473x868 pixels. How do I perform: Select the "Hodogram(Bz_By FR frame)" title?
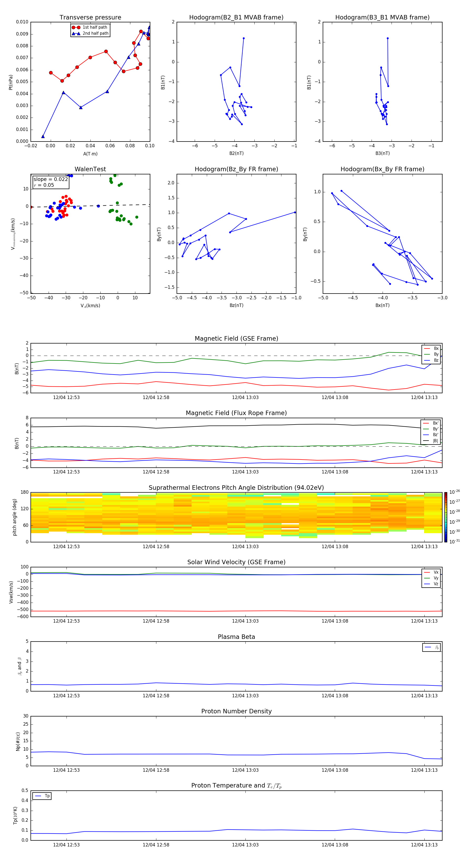click(236, 169)
